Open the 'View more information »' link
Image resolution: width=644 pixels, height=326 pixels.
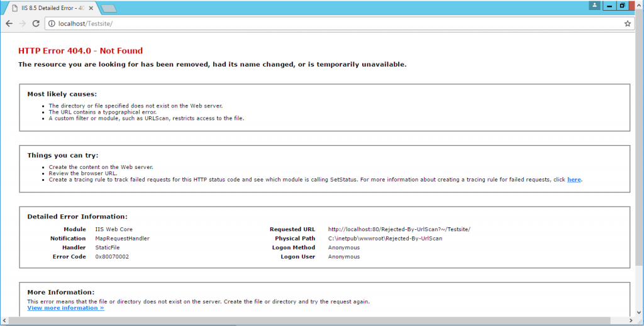(x=65, y=308)
